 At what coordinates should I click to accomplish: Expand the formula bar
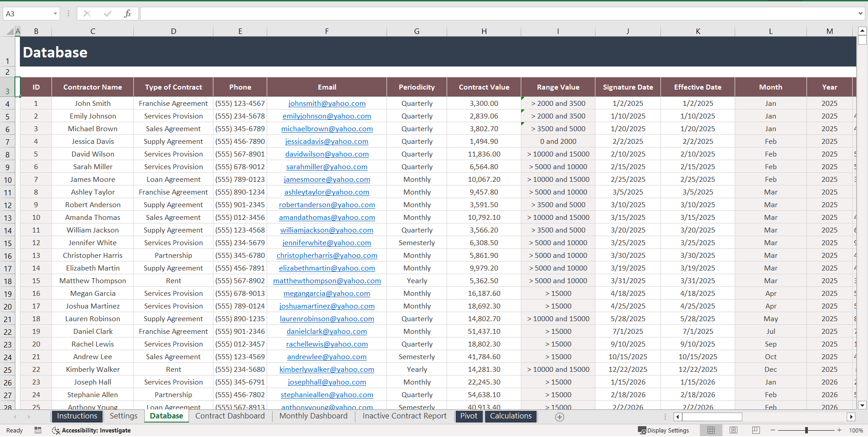coord(860,14)
